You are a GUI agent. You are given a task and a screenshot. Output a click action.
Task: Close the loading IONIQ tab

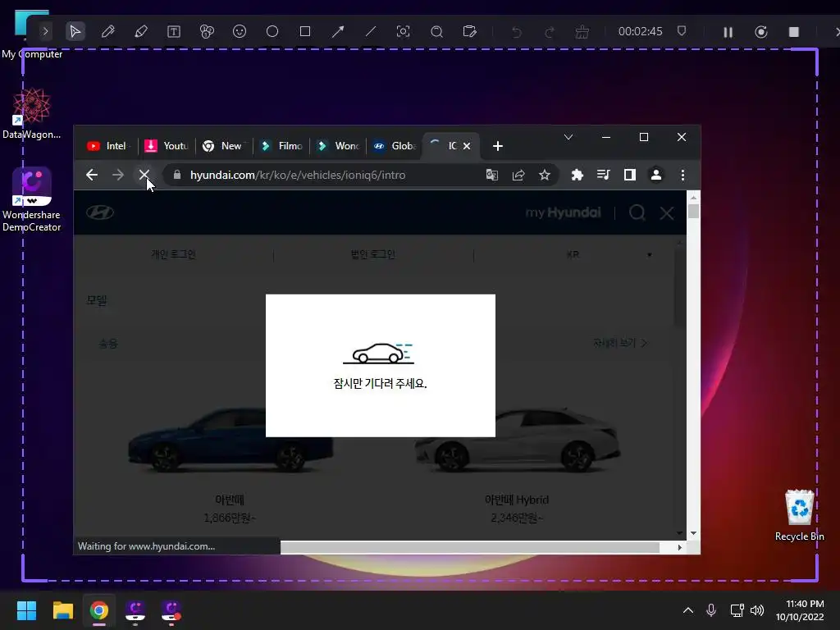(467, 146)
